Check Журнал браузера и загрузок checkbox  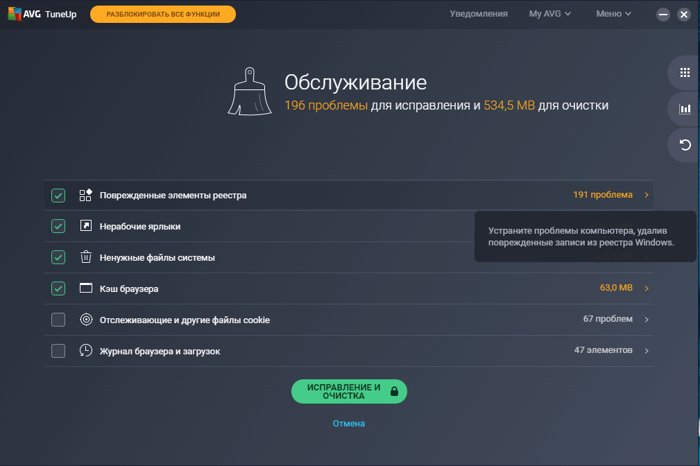tap(58, 351)
